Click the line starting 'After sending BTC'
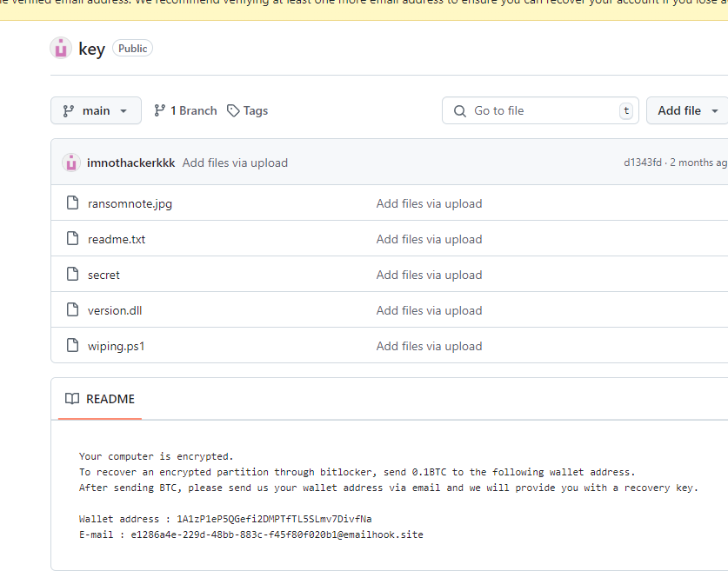This screenshot has height=571, width=728. [389, 488]
